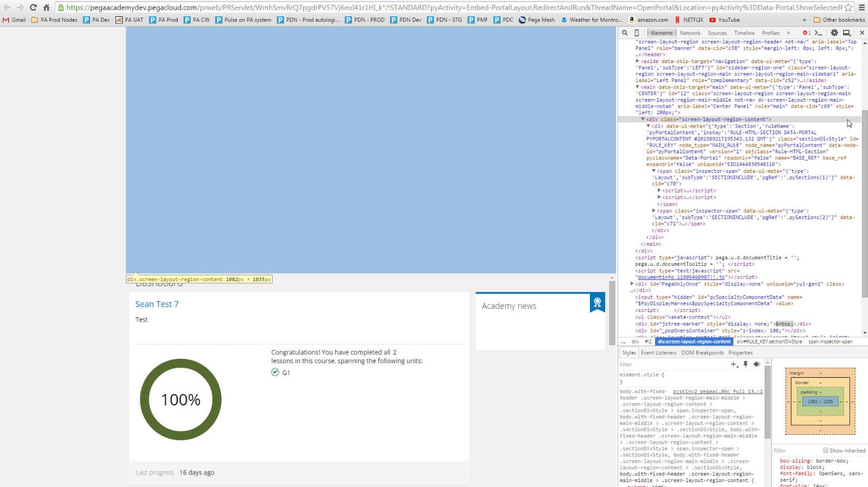The width and height of the screenshot is (868, 487).
Task: Expand the aside navigation node
Action: coord(638,61)
